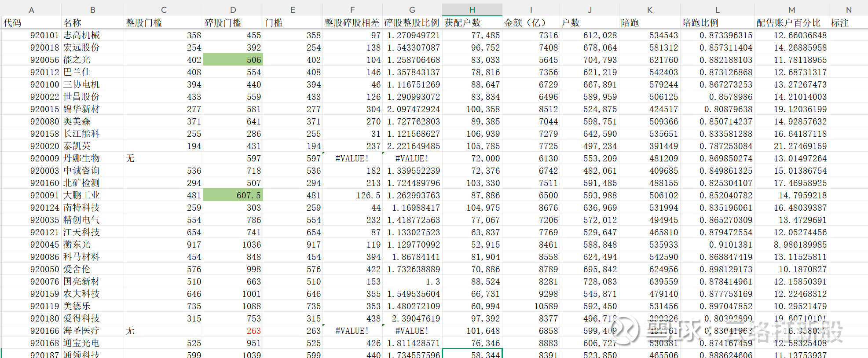Screen dimensions: 868x358
Task: Click the 标注 header cell
Action: tap(849, 23)
